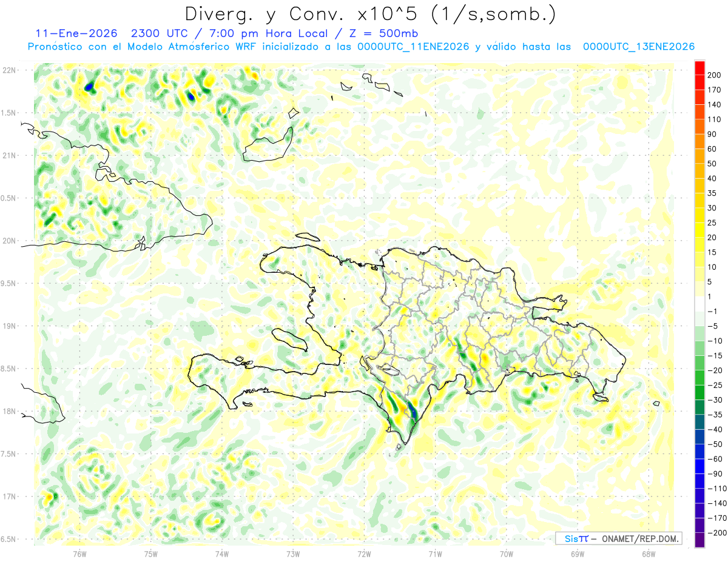Viewport: 728px width, 562px height.
Task: Click the '170' positive colorbar value
Action: coord(715,90)
